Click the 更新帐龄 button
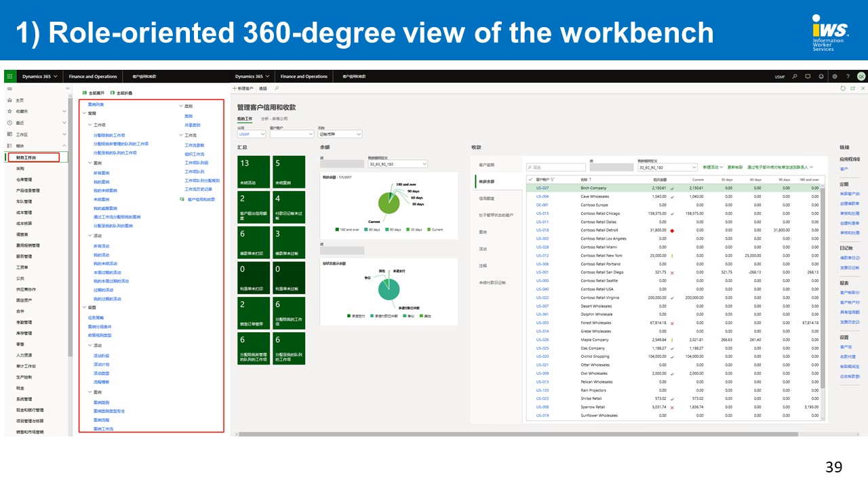This screenshot has height=488, width=868. [x=734, y=167]
